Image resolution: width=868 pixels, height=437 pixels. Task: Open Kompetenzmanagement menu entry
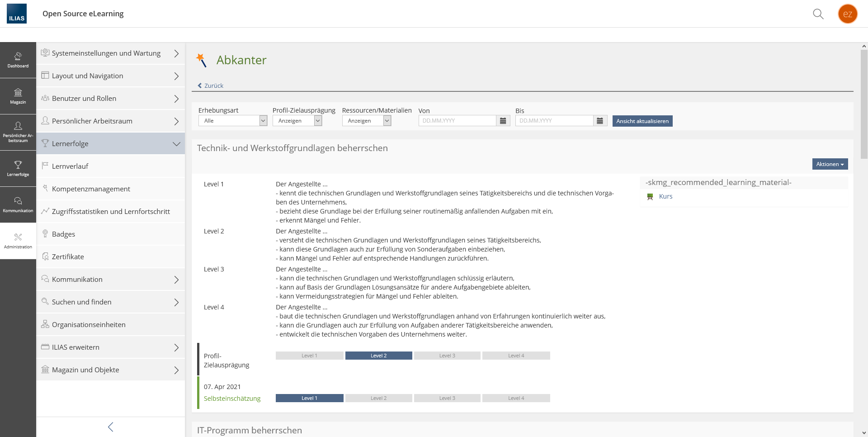(x=91, y=189)
